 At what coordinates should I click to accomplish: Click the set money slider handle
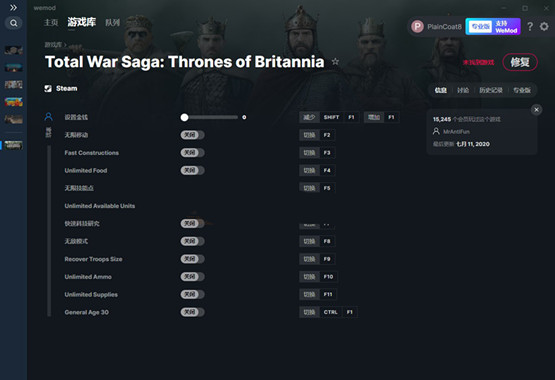[184, 117]
